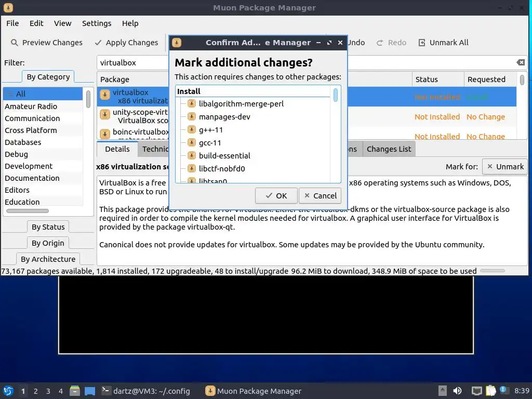
Task: Cancel the Mark additional changes dialog
Action: pyautogui.click(x=320, y=196)
